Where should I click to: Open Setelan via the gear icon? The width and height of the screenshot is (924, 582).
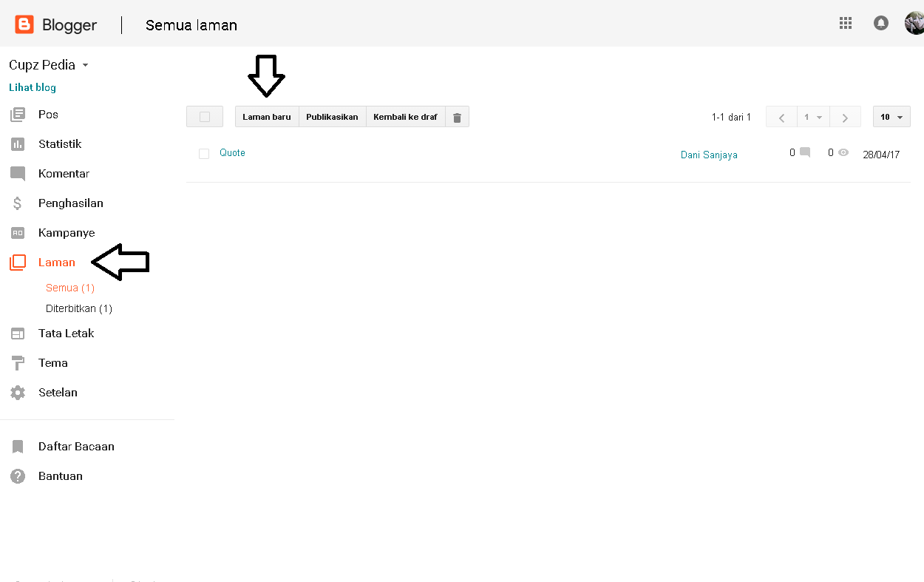pos(17,393)
